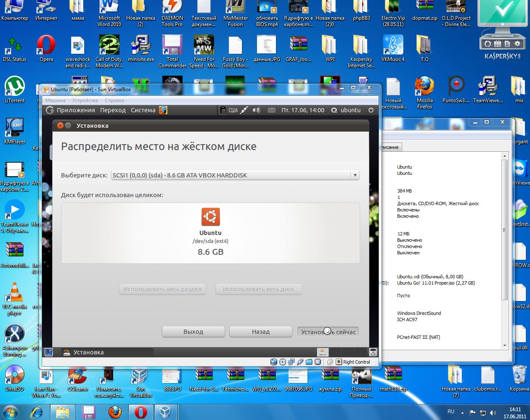
Task: Open KMPlayer desktop shortcut
Action: pos(15,131)
